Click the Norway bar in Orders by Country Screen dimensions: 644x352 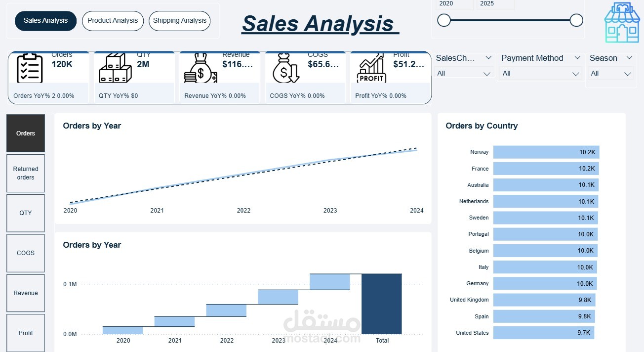pos(545,152)
